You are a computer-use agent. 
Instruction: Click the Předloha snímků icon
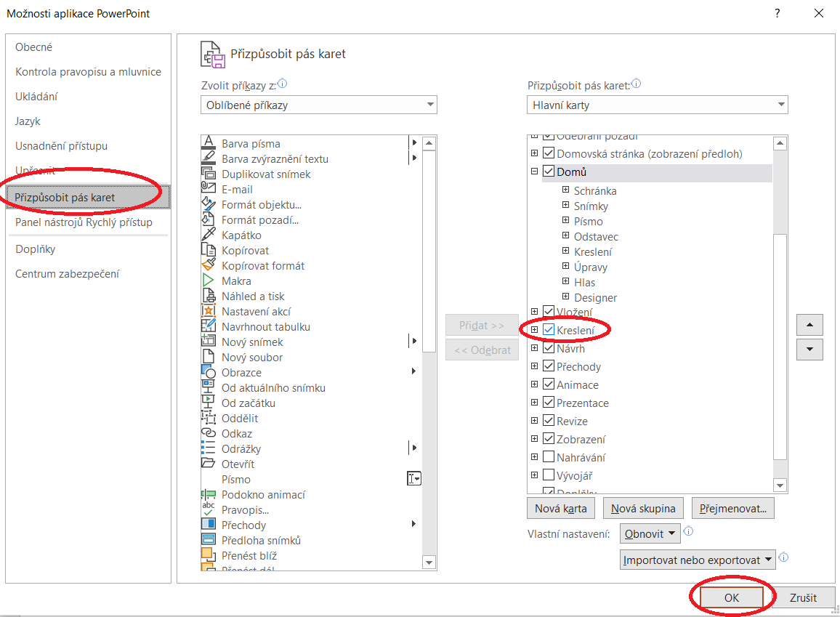coord(208,540)
